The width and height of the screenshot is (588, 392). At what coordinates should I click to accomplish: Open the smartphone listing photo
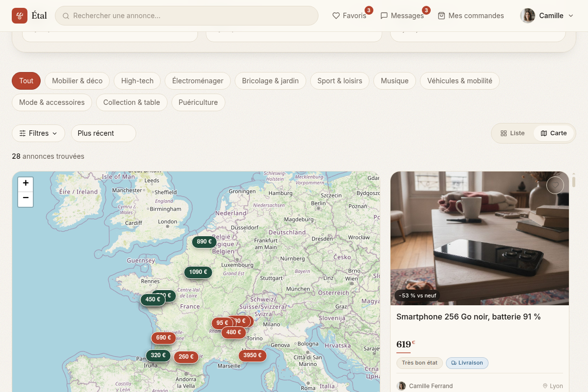coord(480,238)
